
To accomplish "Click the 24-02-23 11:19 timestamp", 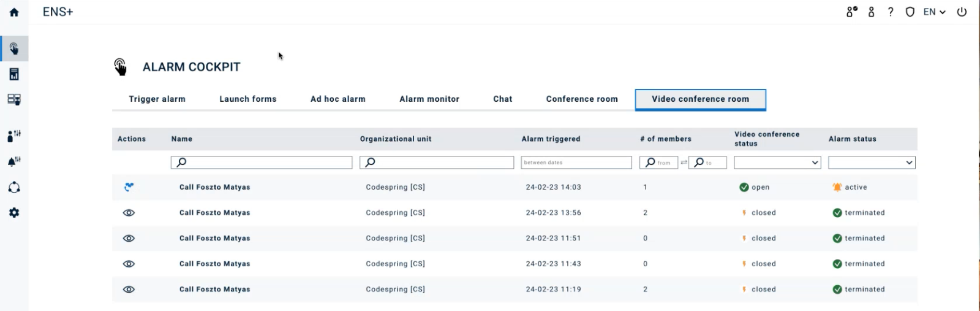I will click(x=554, y=290).
